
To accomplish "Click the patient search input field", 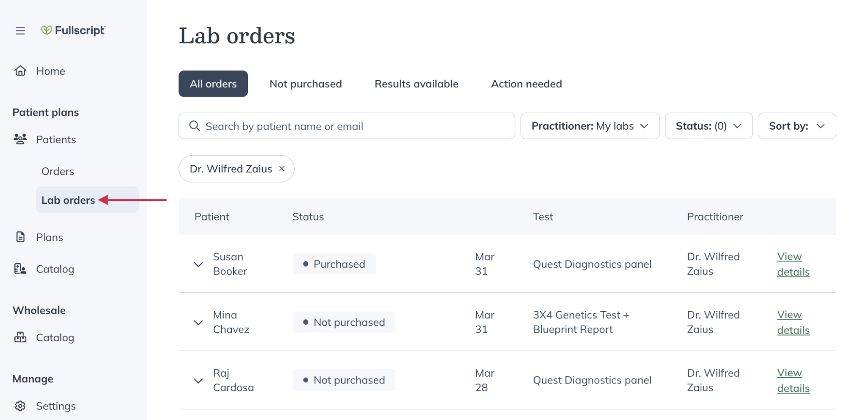I will [x=339, y=125].
